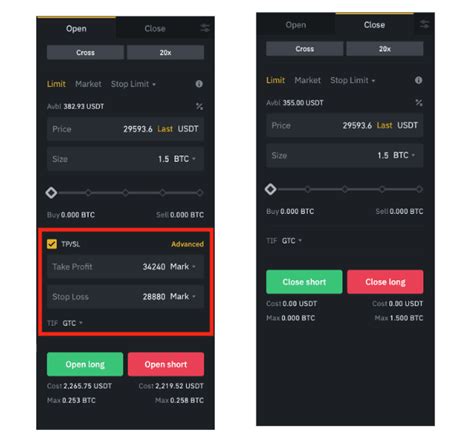
Task: Open Stop Loss Mark price dropdown
Action: click(x=183, y=296)
